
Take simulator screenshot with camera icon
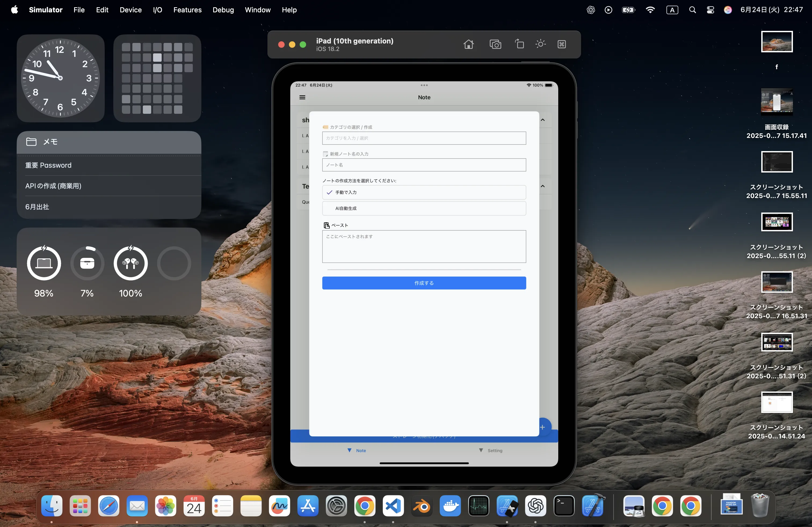(495, 44)
